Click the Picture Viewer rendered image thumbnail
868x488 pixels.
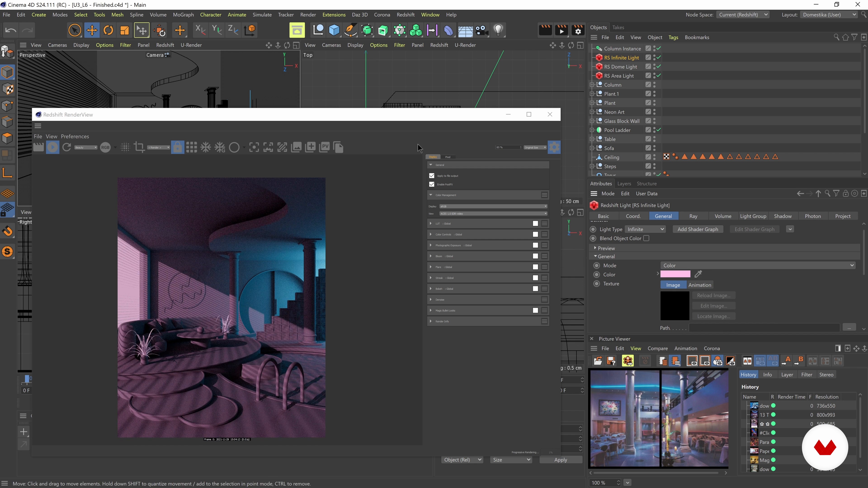point(658,419)
